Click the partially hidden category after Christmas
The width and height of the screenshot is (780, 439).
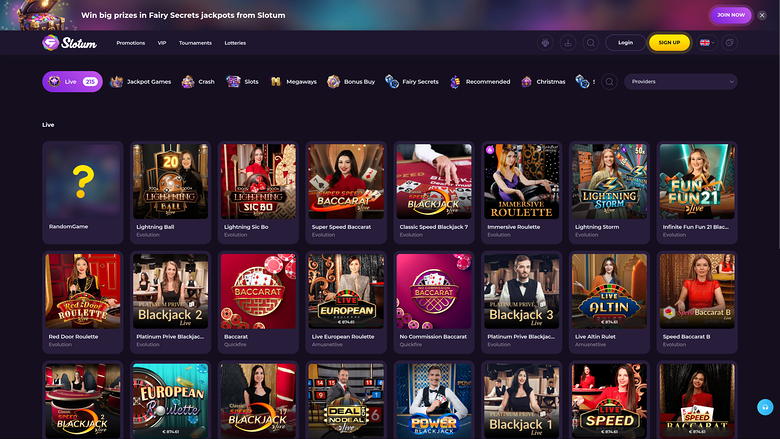click(x=585, y=82)
